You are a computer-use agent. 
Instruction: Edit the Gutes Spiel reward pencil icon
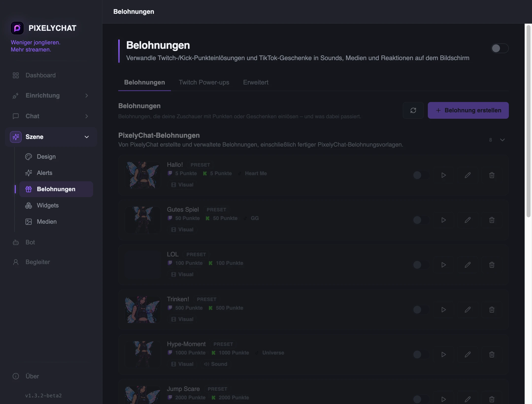468,220
